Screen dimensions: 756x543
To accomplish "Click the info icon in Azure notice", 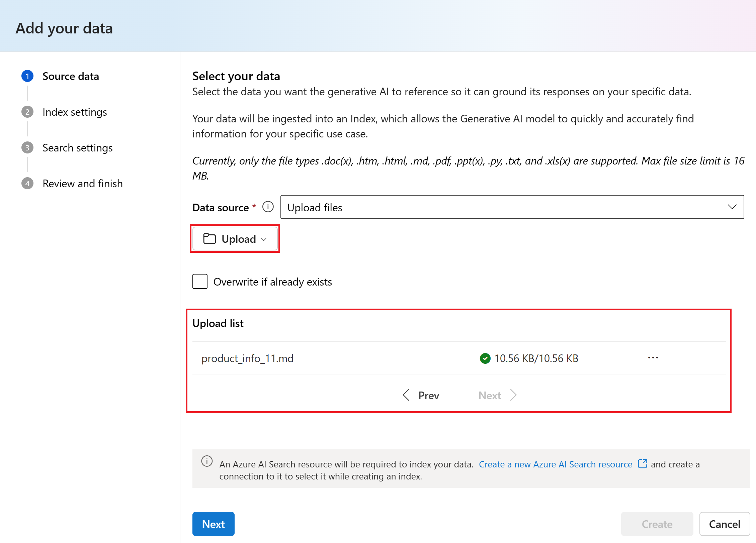I will click(207, 461).
